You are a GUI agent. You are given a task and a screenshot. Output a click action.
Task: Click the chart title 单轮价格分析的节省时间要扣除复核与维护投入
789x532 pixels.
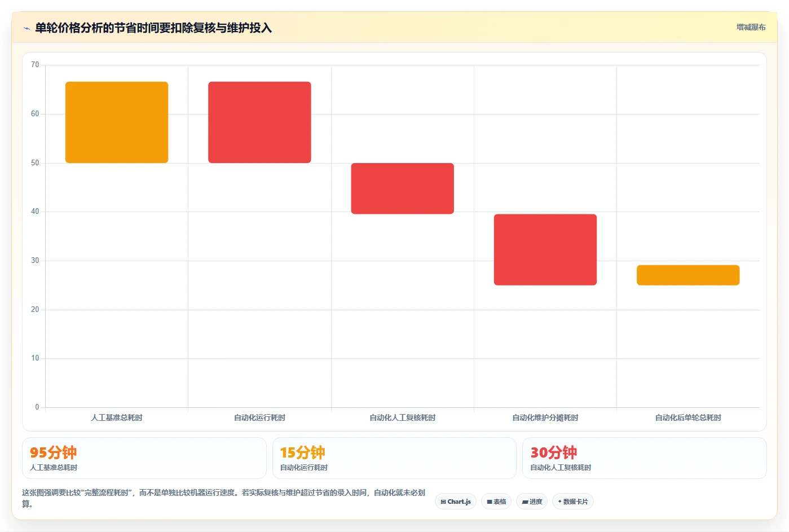click(x=153, y=28)
